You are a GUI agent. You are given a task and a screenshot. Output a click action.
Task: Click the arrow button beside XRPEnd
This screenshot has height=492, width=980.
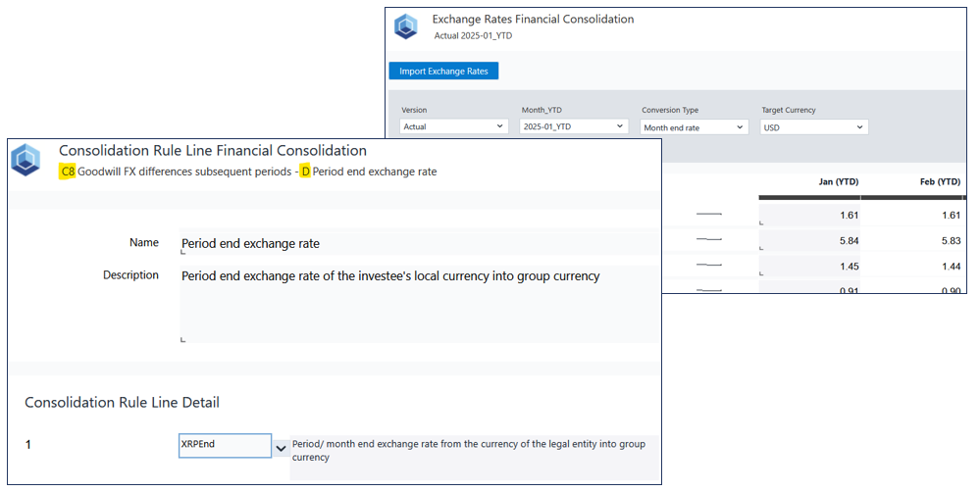281,447
